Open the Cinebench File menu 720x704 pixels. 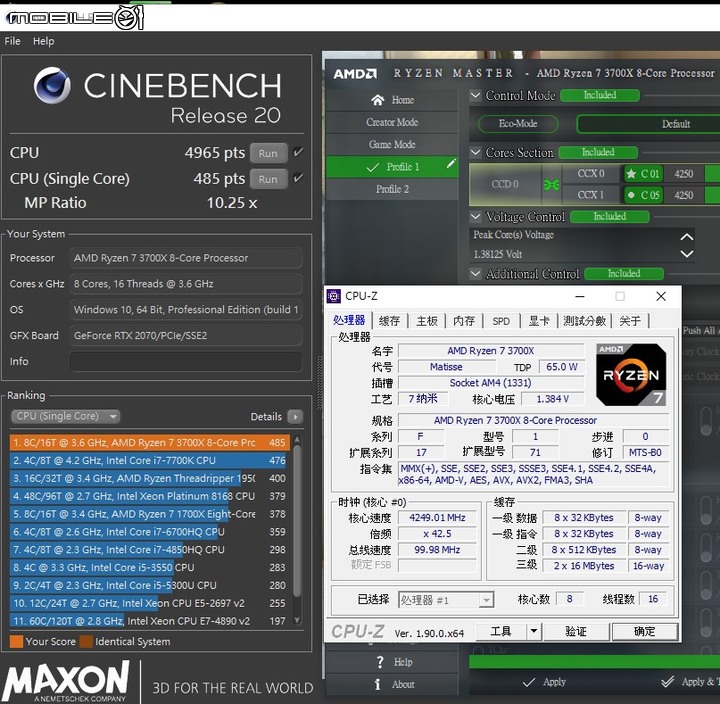click(x=12, y=41)
